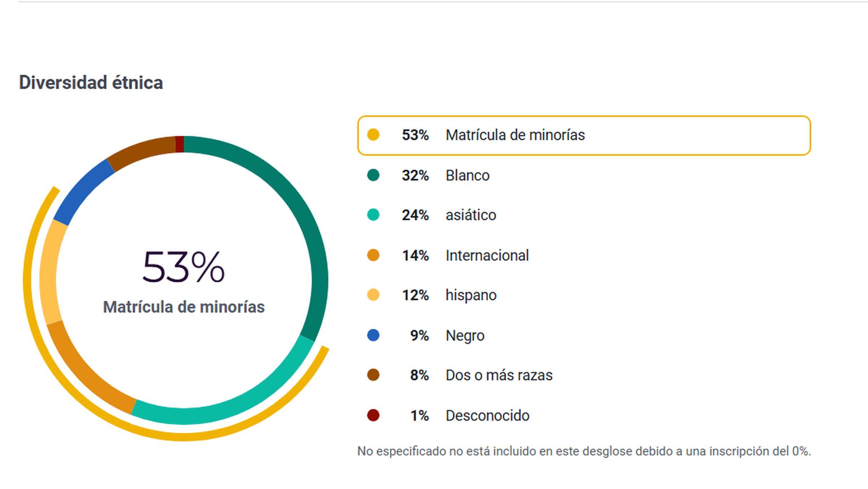This screenshot has width=868, height=489.
Task: Click the light orange dot beside hispano
Action: coord(373,295)
